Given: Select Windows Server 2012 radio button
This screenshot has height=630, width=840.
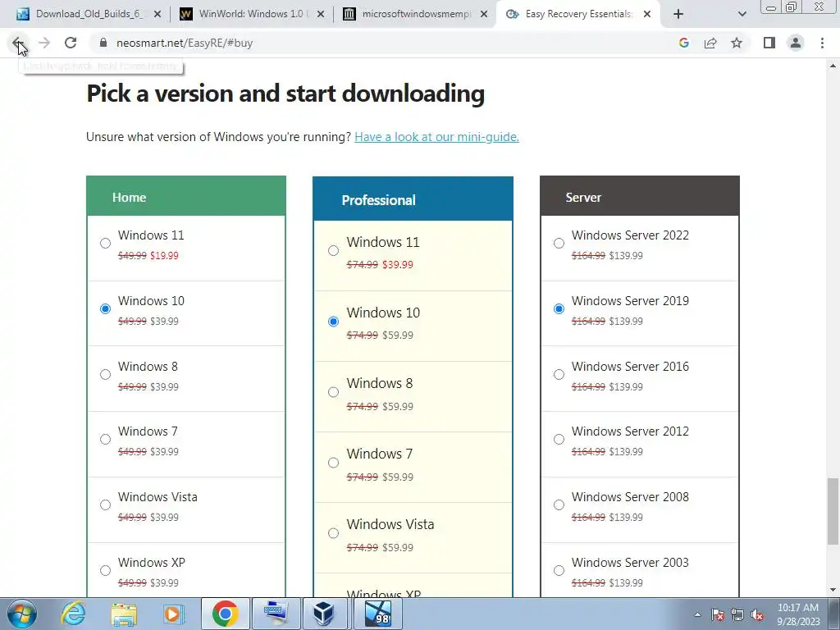Looking at the screenshot, I should 559,440.
